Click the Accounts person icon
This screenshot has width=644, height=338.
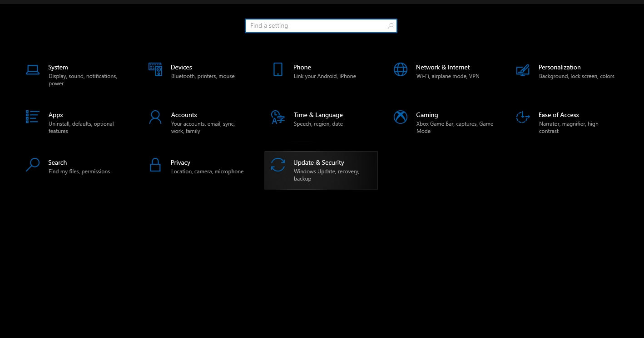pyautogui.click(x=155, y=117)
